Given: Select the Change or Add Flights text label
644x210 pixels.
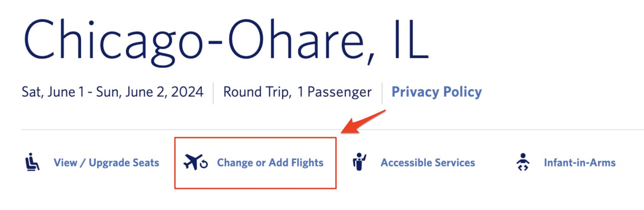Looking at the screenshot, I should tap(270, 163).
